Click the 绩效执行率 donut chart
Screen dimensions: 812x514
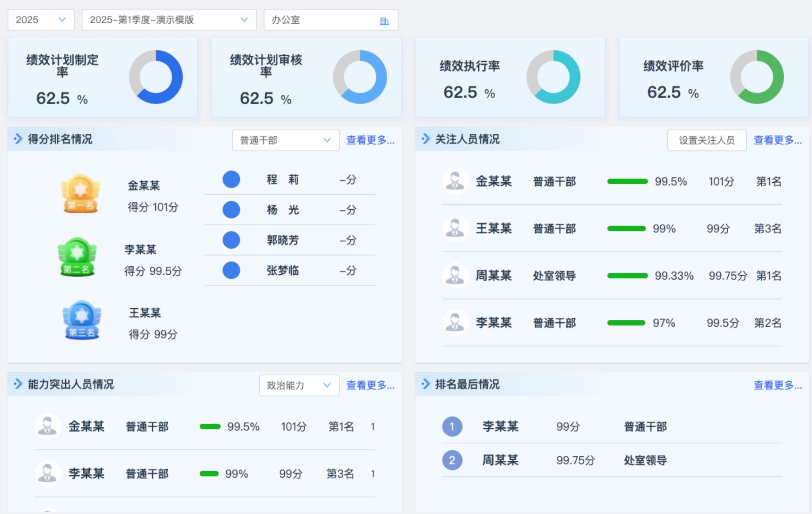(553, 77)
